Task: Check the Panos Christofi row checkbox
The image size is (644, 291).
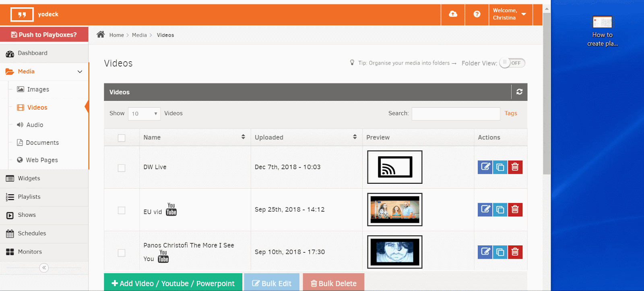Action: 122,253
